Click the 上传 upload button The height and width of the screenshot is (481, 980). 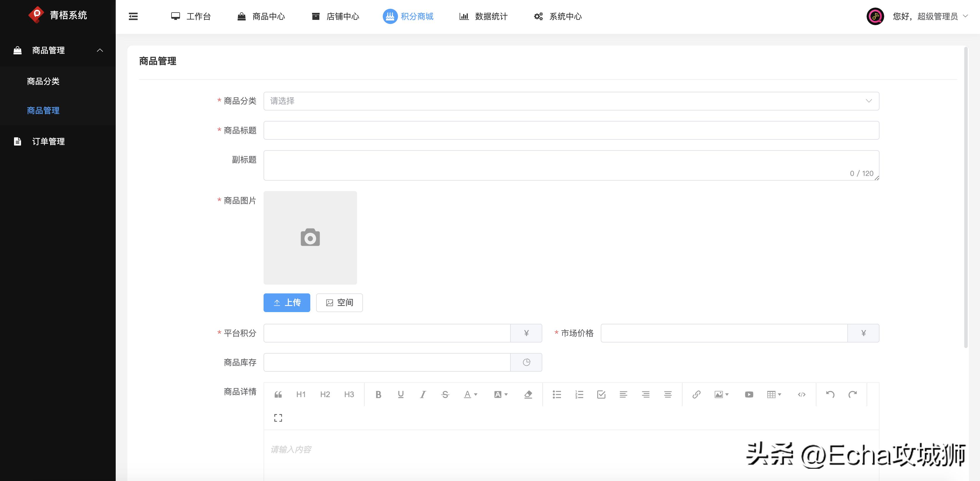coord(286,302)
